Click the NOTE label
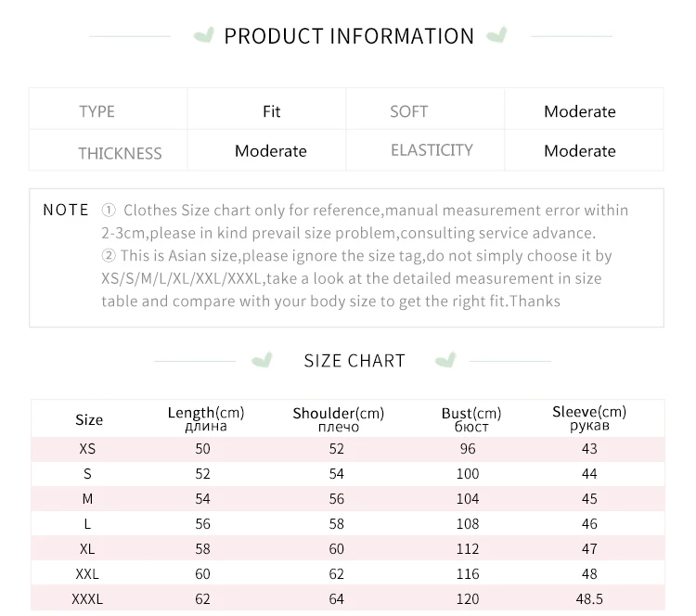696x616 pixels. pos(66,211)
